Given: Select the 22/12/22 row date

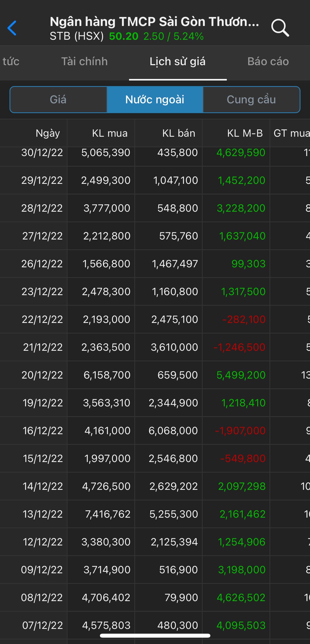Looking at the screenshot, I should click(42, 319).
